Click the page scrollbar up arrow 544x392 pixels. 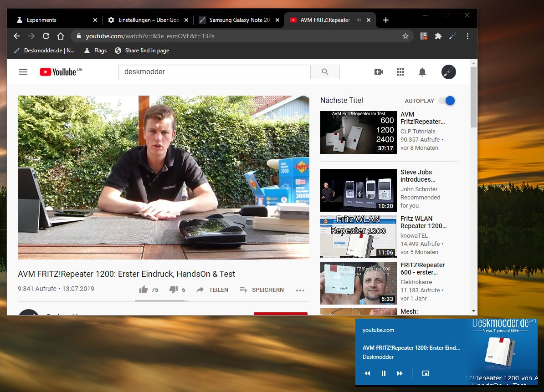(473, 63)
